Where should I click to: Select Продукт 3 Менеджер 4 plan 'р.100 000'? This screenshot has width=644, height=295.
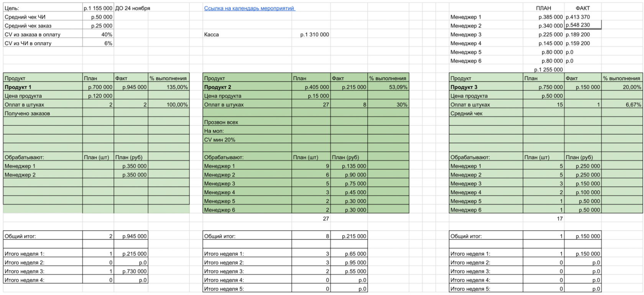583,192
